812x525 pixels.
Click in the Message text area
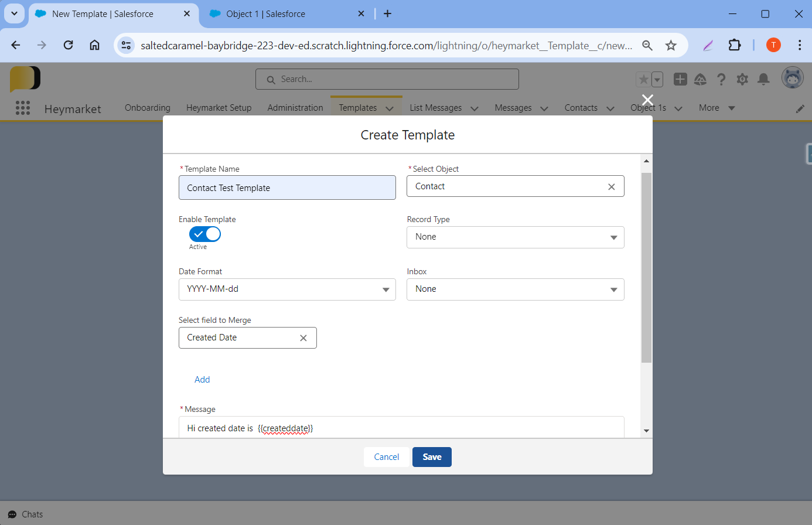click(x=401, y=428)
